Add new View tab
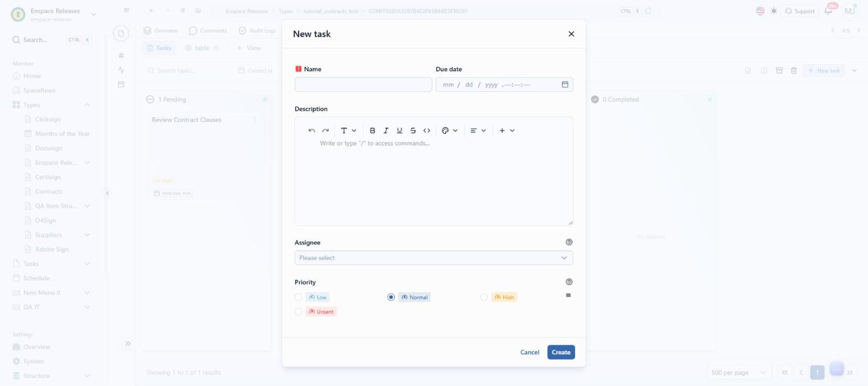The image size is (868, 386). tap(249, 48)
